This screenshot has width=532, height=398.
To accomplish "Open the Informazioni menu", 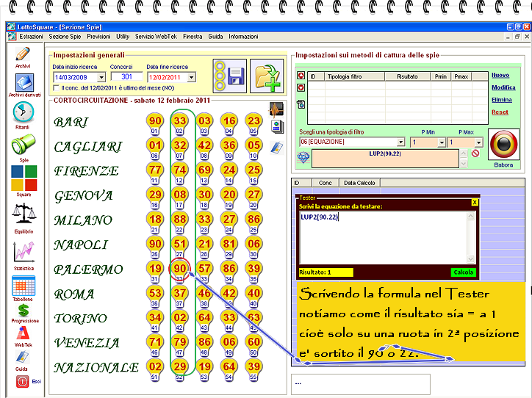I will click(x=243, y=37).
